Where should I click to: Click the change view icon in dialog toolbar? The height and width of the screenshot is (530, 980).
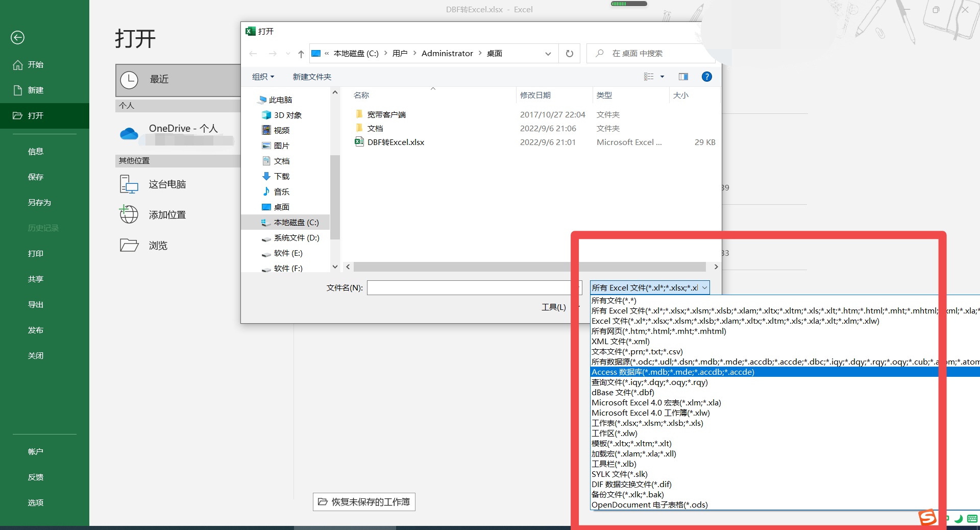[649, 77]
